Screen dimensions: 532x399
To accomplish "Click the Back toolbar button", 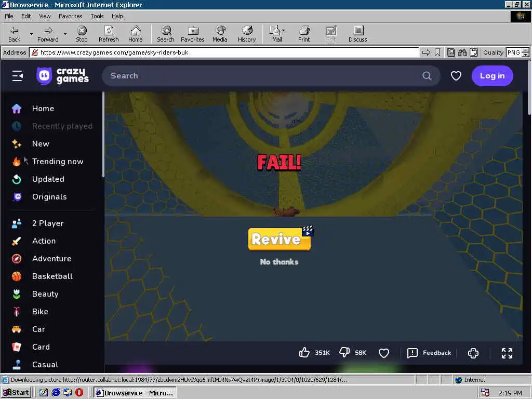I will coord(14,34).
